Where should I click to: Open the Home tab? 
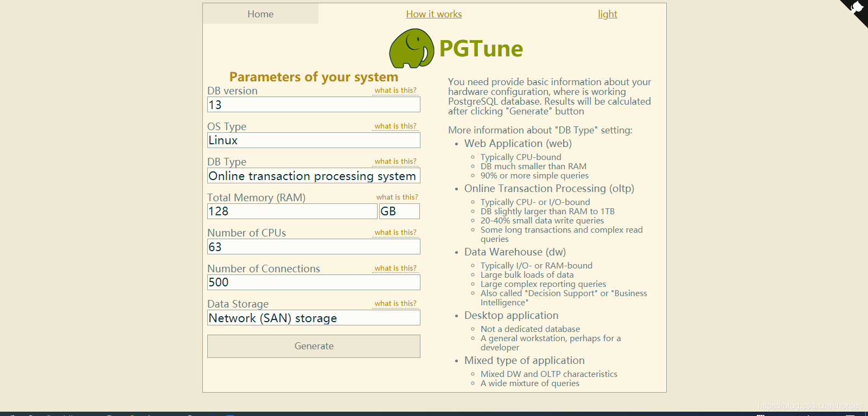(x=260, y=14)
